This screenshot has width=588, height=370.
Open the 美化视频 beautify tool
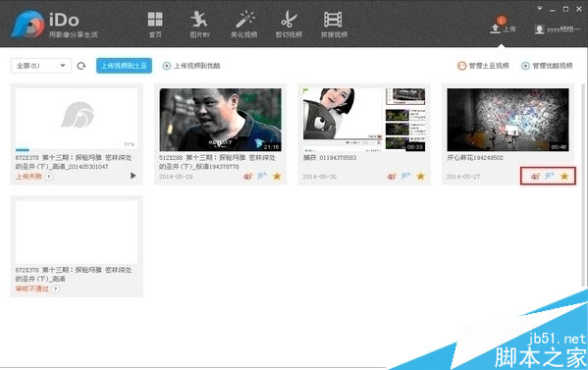[x=244, y=25]
